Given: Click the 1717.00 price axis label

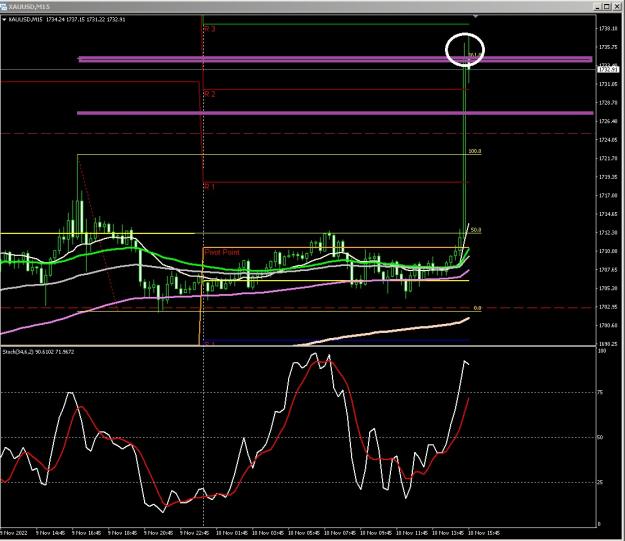Looking at the screenshot, I should [608, 195].
